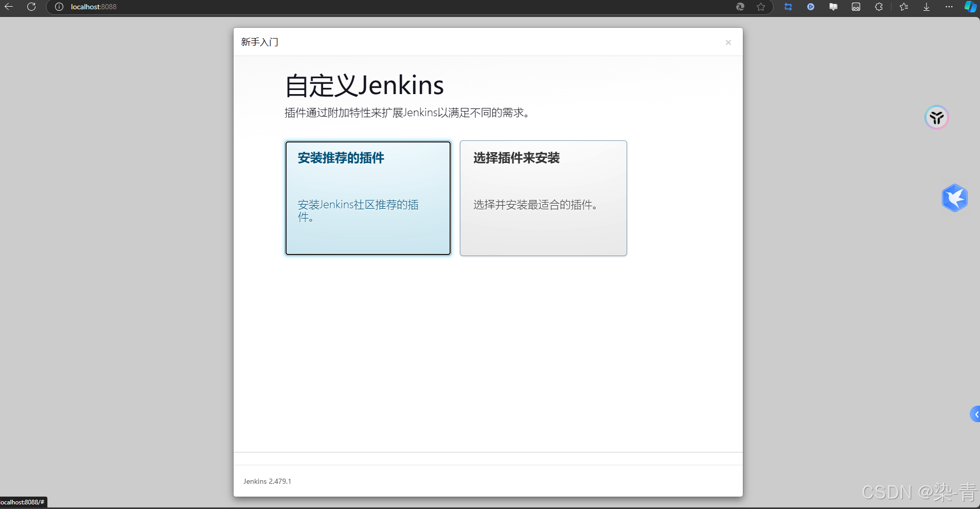Click text 安装Jenkins社区推荐的插件
Image resolution: width=980 pixels, height=509 pixels.
point(358,211)
